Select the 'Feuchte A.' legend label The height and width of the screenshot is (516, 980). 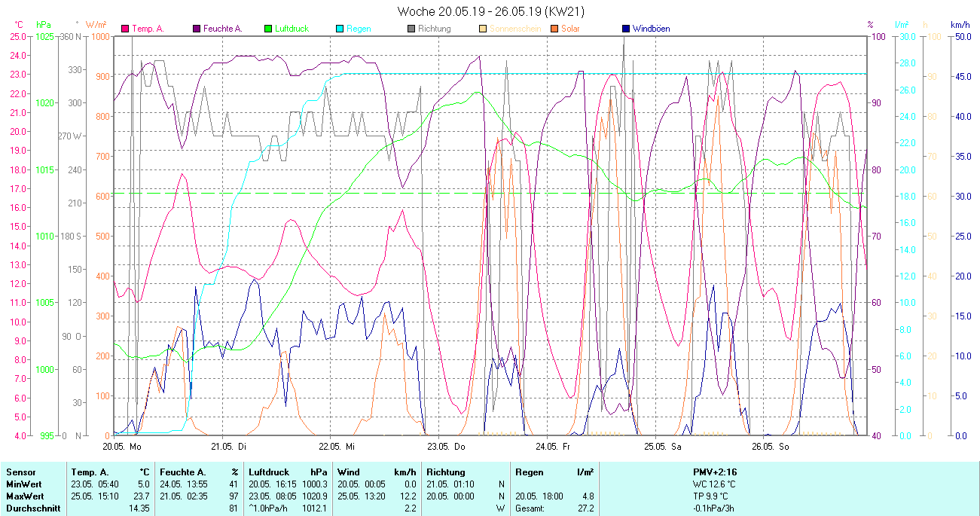pos(223,29)
